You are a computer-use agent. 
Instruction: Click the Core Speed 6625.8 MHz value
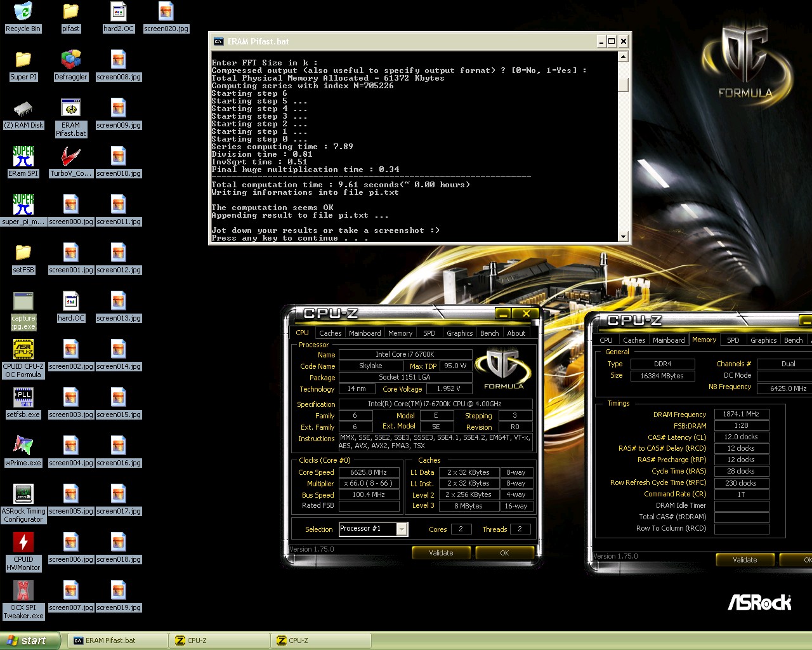(x=369, y=472)
